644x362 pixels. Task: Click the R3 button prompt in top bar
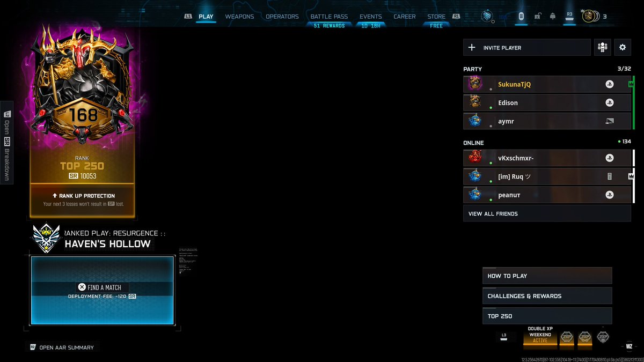(569, 16)
